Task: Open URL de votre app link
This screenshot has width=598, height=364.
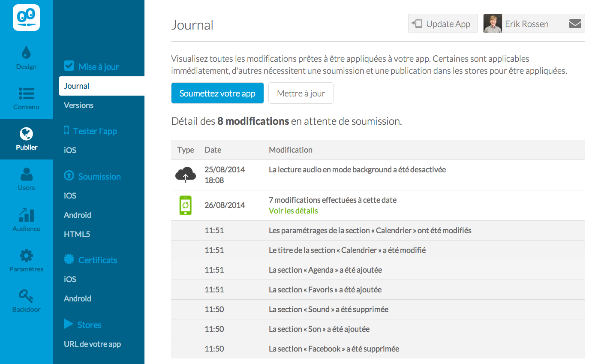Action: click(x=92, y=344)
